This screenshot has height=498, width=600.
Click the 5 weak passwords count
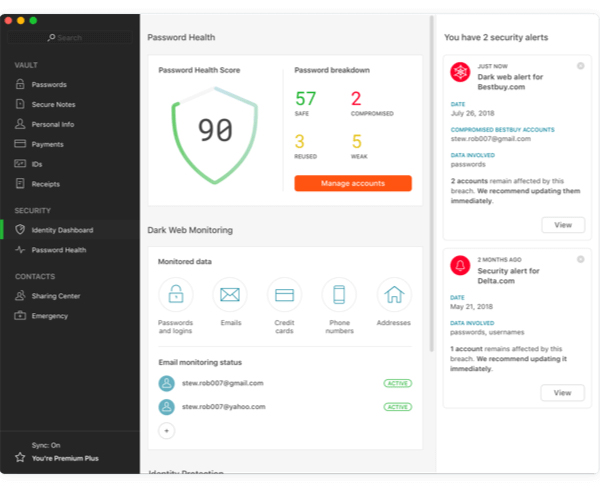[x=357, y=142]
